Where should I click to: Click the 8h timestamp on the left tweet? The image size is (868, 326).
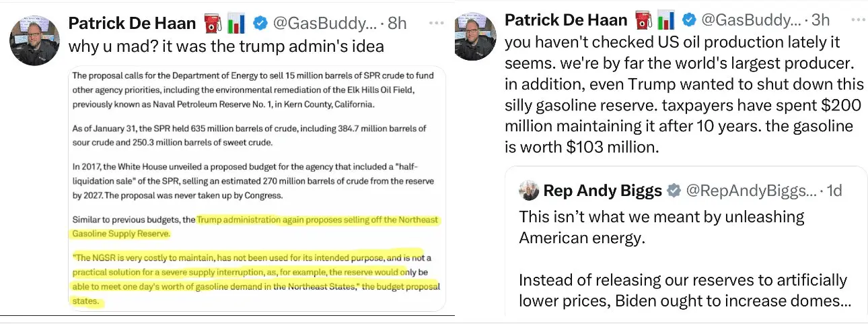397,24
